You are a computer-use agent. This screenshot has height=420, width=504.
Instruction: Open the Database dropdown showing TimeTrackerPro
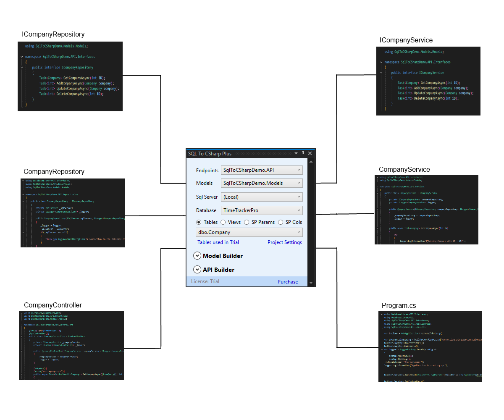click(262, 210)
